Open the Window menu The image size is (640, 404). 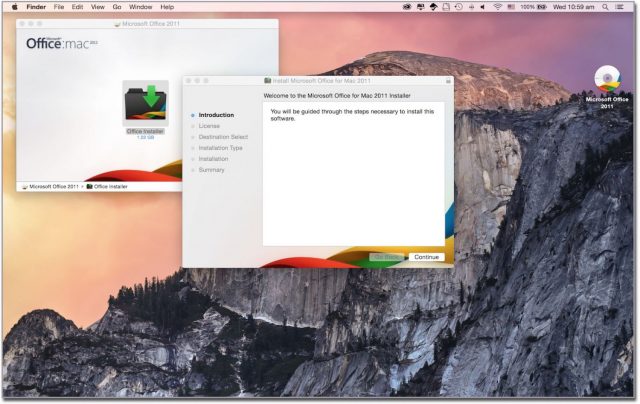[x=140, y=7]
